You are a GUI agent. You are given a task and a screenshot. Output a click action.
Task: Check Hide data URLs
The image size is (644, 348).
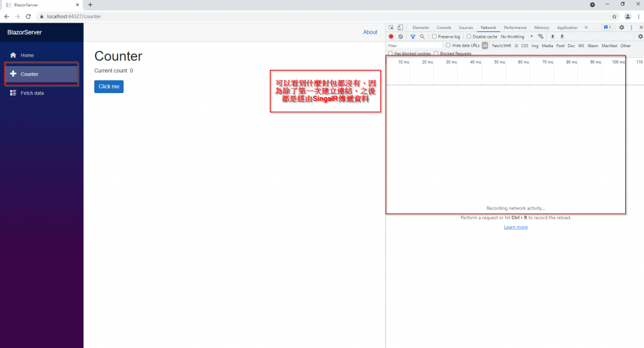(448, 45)
